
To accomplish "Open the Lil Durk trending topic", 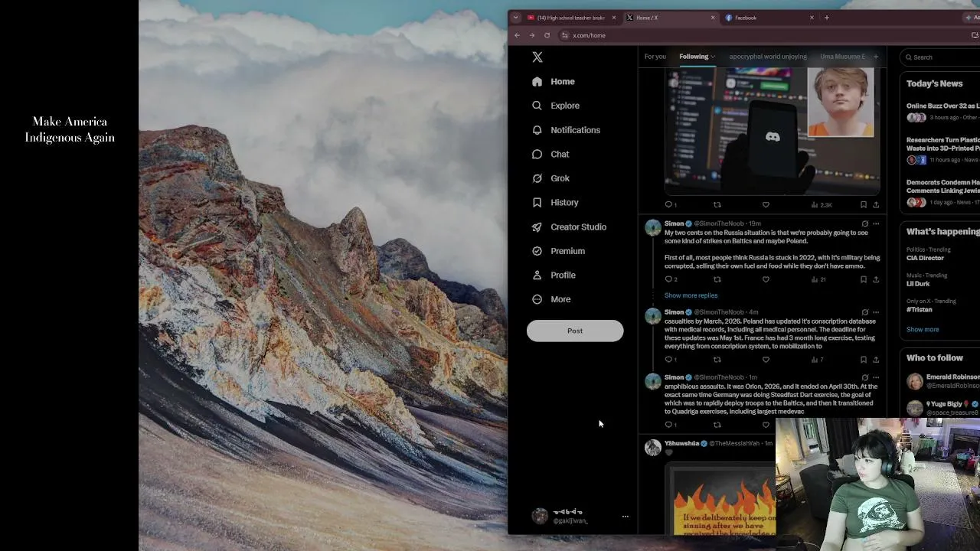I will click(918, 284).
